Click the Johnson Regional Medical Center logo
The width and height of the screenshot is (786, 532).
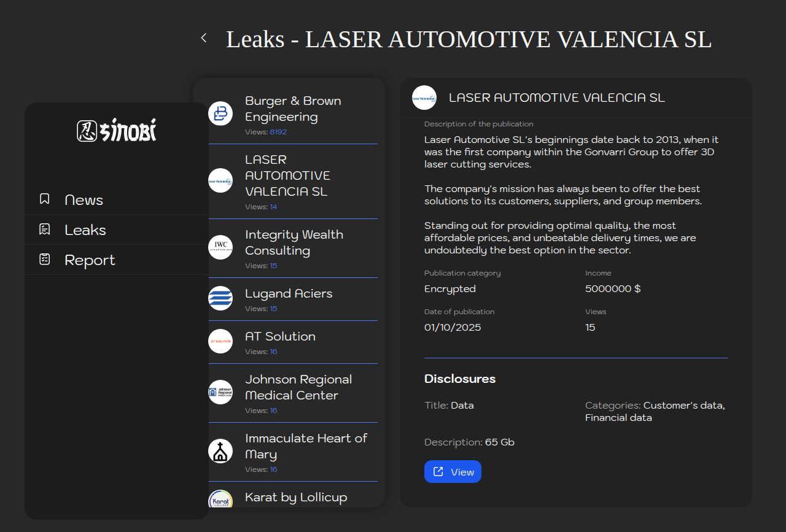pos(220,392)
